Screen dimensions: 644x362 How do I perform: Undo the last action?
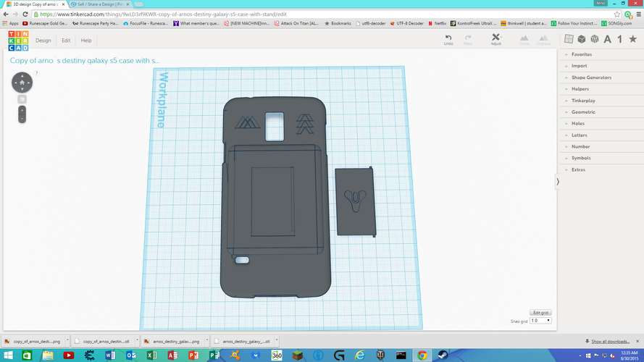pos(448,40)
